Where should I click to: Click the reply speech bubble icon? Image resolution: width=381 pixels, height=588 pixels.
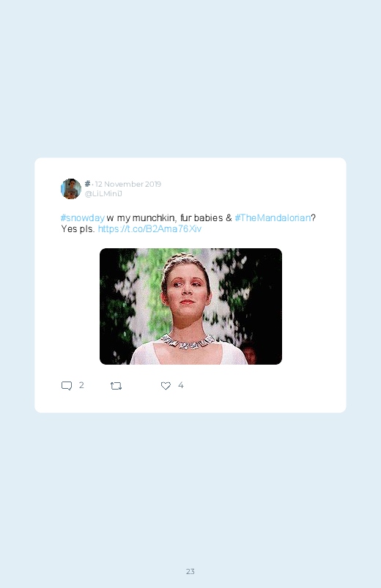[67, 385]
